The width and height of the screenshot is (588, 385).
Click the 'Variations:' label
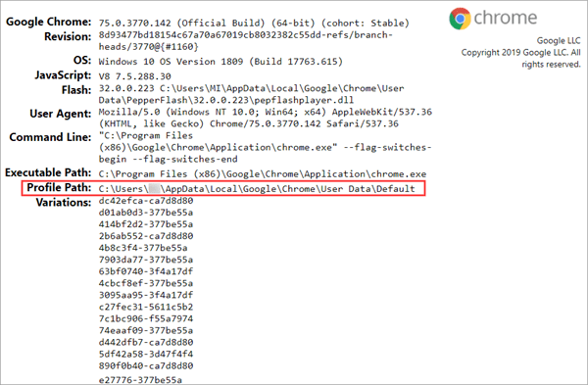click(64, 203)
